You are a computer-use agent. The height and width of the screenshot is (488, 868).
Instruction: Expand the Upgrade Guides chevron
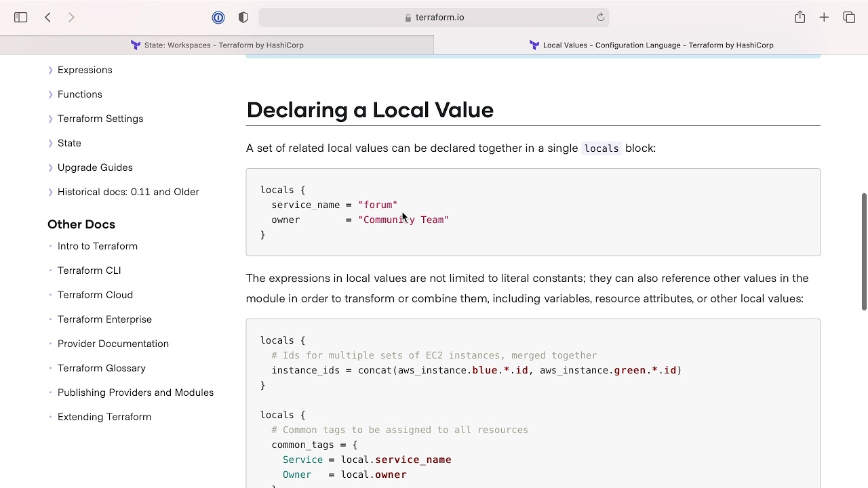pyautogui.click(x=50, y=167)
